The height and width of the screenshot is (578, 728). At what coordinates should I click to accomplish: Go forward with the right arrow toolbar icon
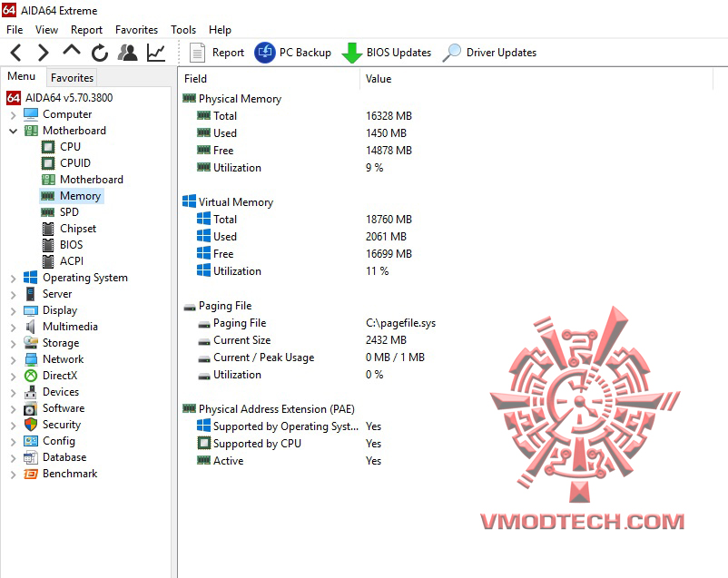tap(44, 53)
